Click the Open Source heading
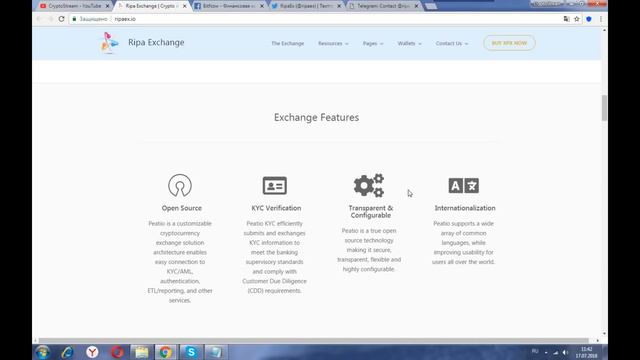 click(182, 208)
